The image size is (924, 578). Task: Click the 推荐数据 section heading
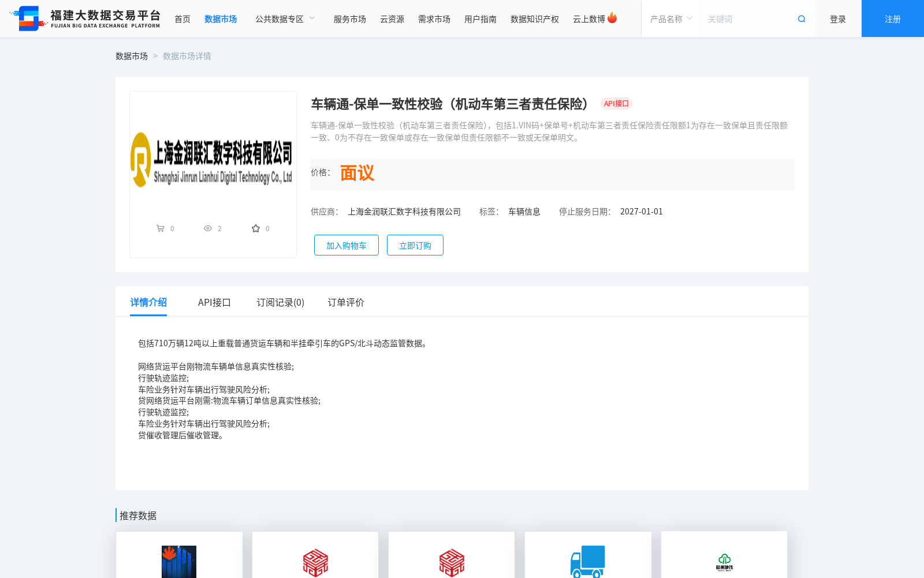pyautogui.click(x=138, y=516)
